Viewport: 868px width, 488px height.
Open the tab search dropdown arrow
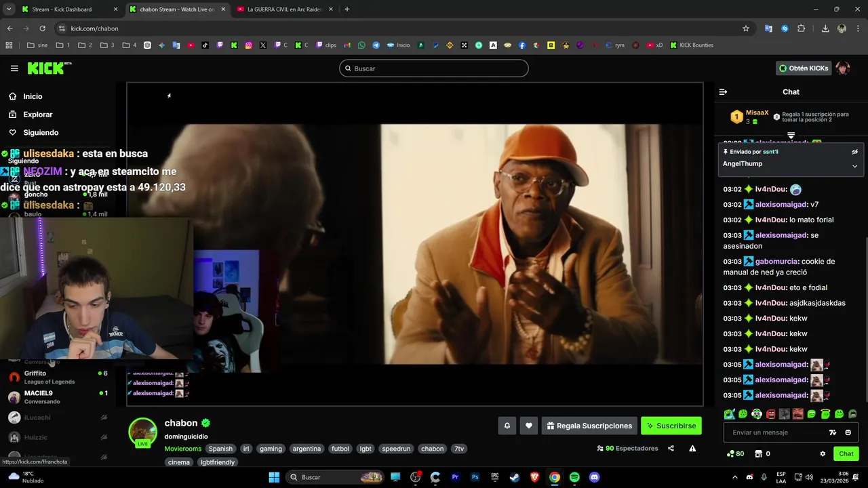point(9,9)
